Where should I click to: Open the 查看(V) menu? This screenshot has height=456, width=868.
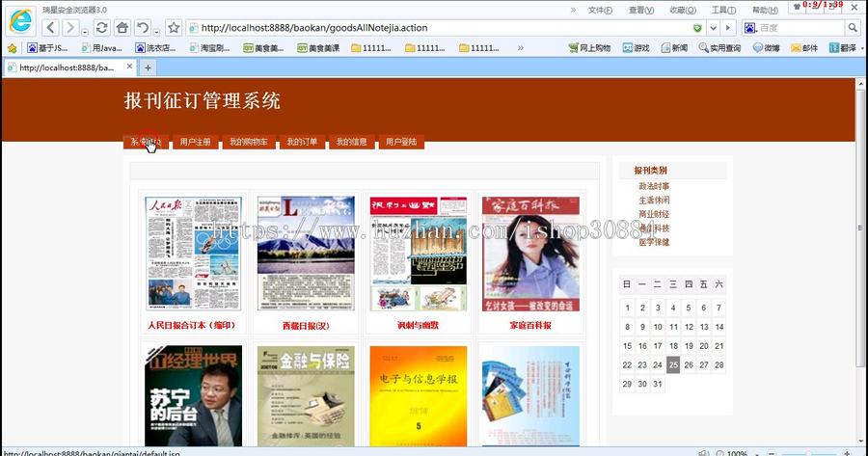(x=641, y=10)
